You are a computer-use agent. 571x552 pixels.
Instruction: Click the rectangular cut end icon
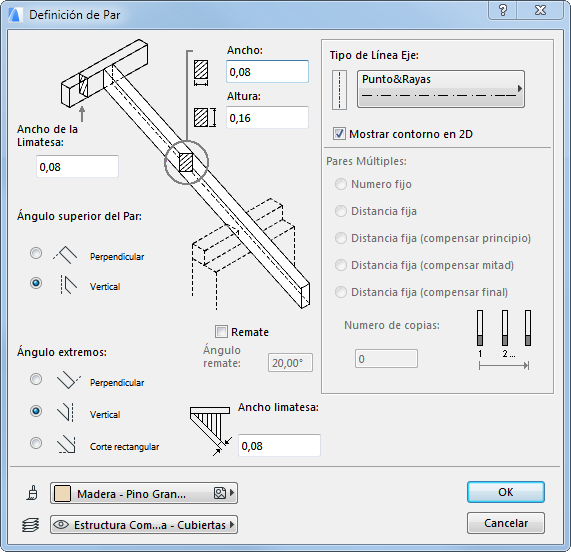coord(67,444)
